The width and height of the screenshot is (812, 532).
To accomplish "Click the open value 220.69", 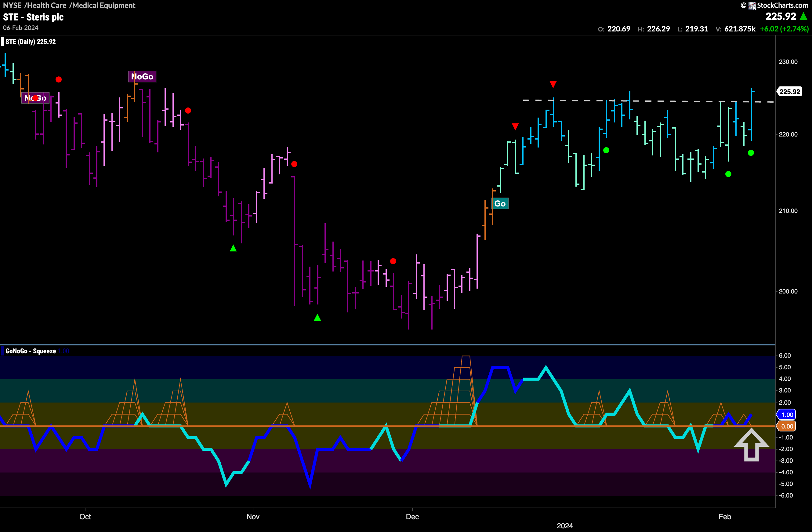I will coord(618,29).
